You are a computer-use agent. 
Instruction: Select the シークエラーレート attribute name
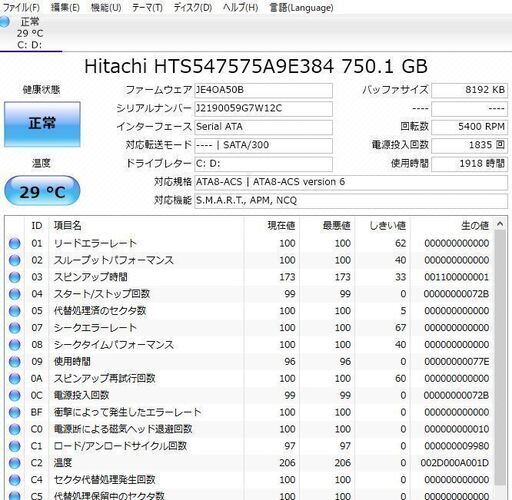(x=95, y=328)
